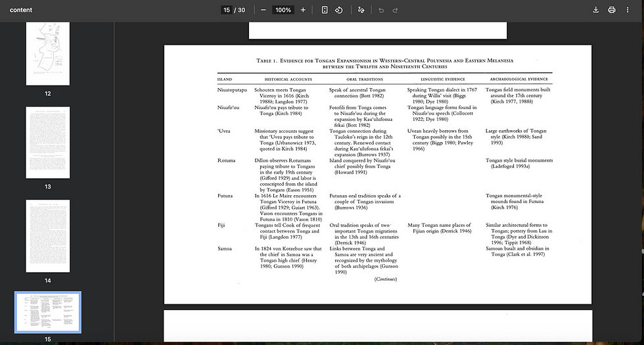Click the 'Samoan basalt and obsidian' cell

coord(517,251)
